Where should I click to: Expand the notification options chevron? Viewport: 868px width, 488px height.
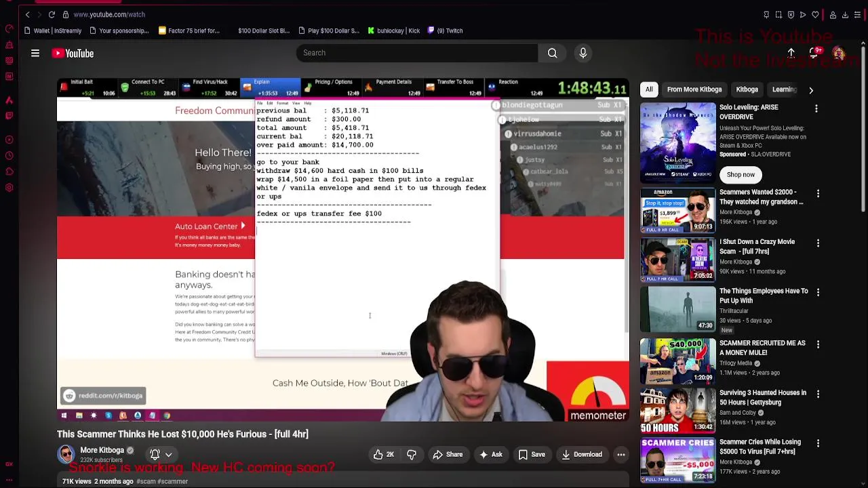tap(169, 455)
